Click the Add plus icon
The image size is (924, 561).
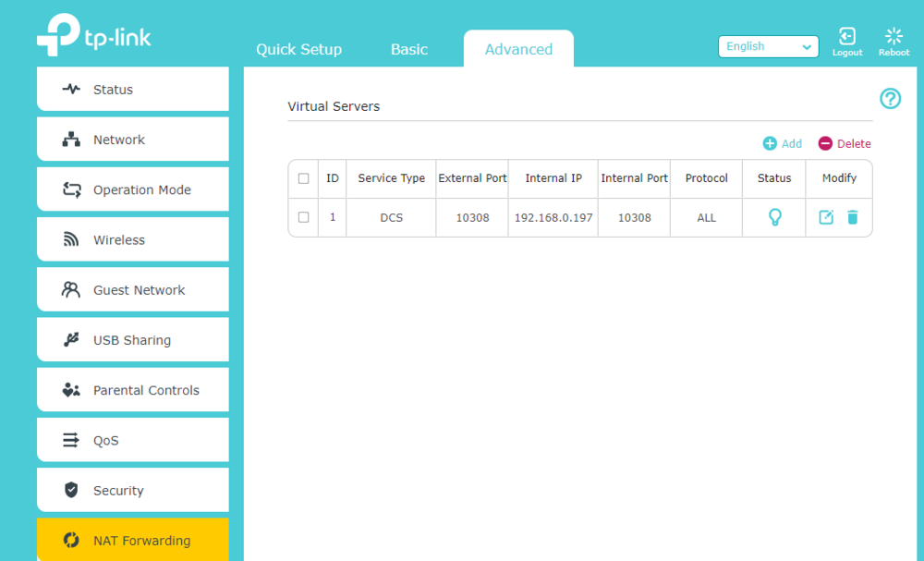tap(770, 143)
